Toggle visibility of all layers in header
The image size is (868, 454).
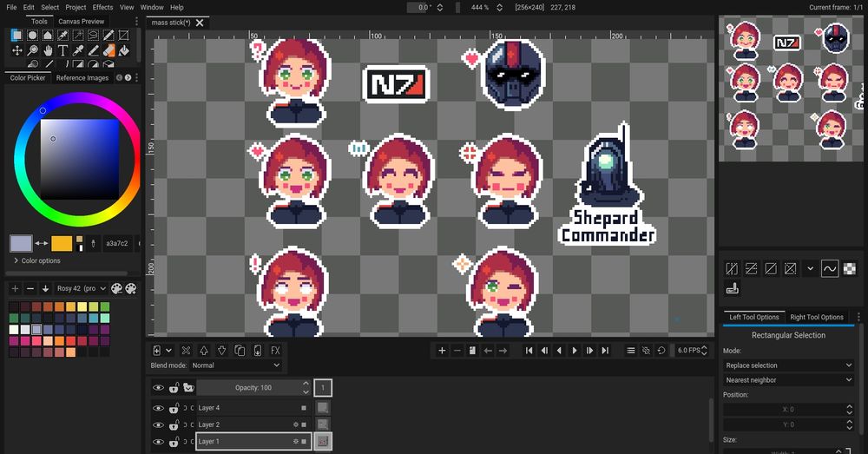158,388
